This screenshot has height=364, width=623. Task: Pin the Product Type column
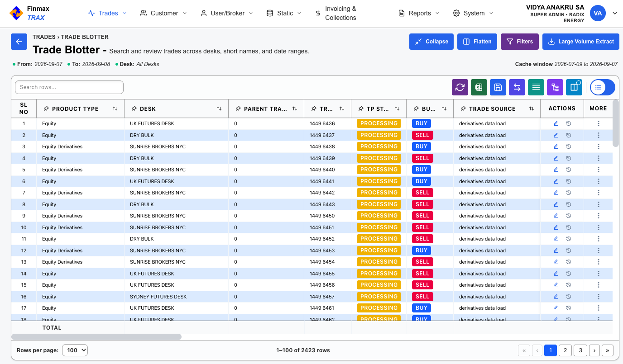tap(46, 109)
